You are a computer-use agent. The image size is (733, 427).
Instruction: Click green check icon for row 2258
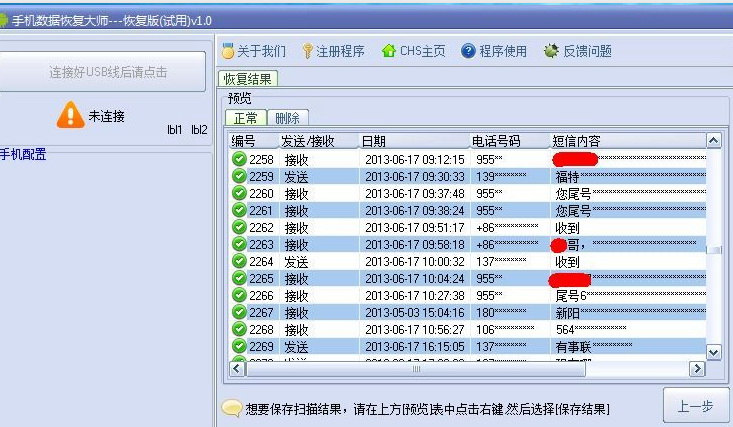pos(239,159)
